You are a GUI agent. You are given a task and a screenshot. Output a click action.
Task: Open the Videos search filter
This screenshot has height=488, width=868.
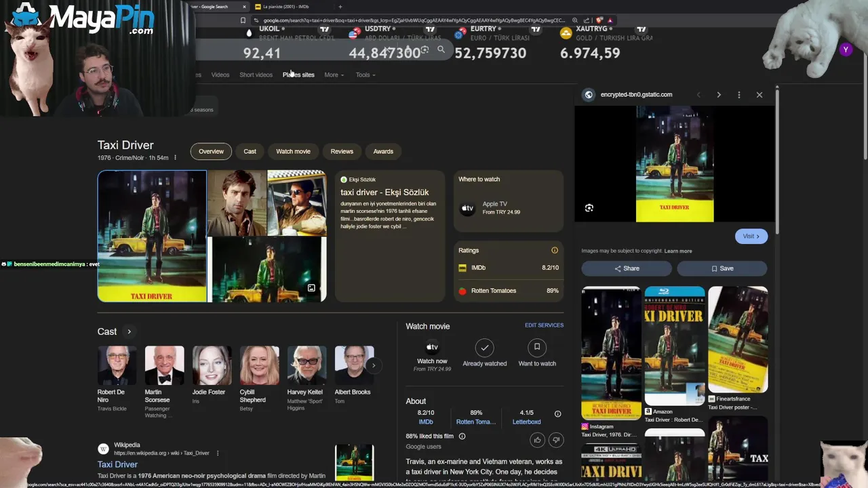click(x=220, y=75)
